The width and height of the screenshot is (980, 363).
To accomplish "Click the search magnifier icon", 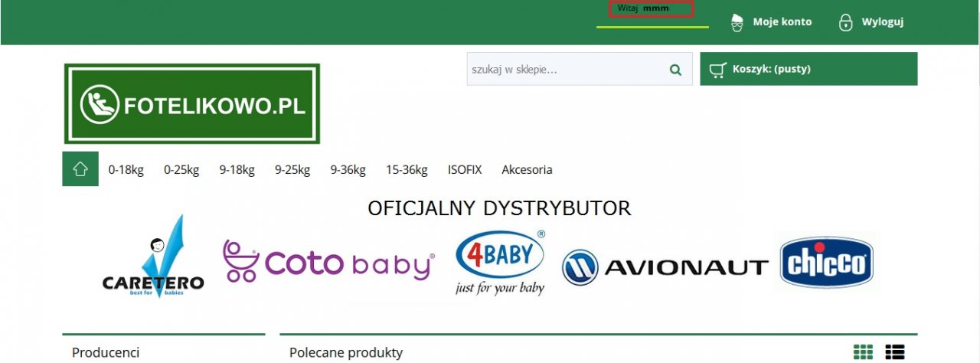I will tap(675, 70).
